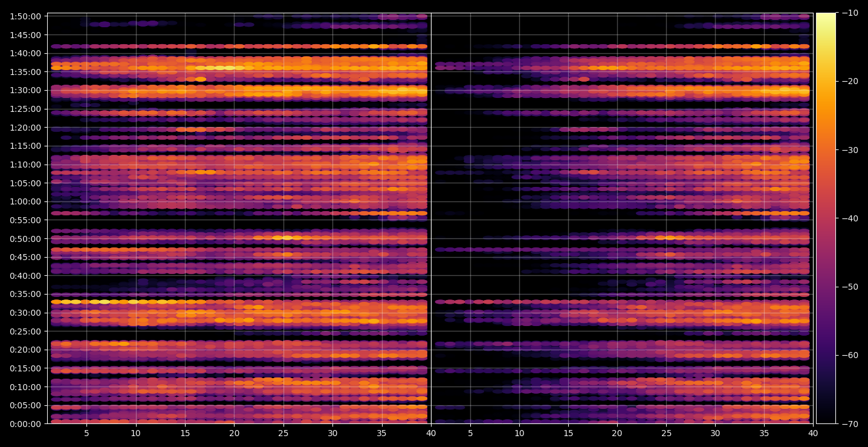
Task: Click the 1:05:00 y-axis time label
Action: pos(25,183)
